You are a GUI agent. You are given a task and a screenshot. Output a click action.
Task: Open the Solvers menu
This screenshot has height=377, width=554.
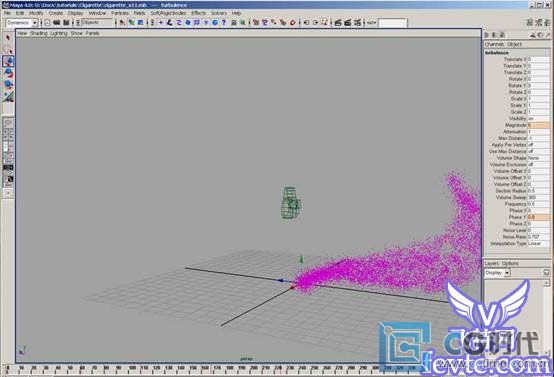(219, 13)
